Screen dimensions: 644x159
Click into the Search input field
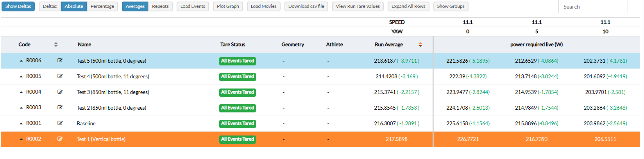pyautogui.click(x=593, y=7)
